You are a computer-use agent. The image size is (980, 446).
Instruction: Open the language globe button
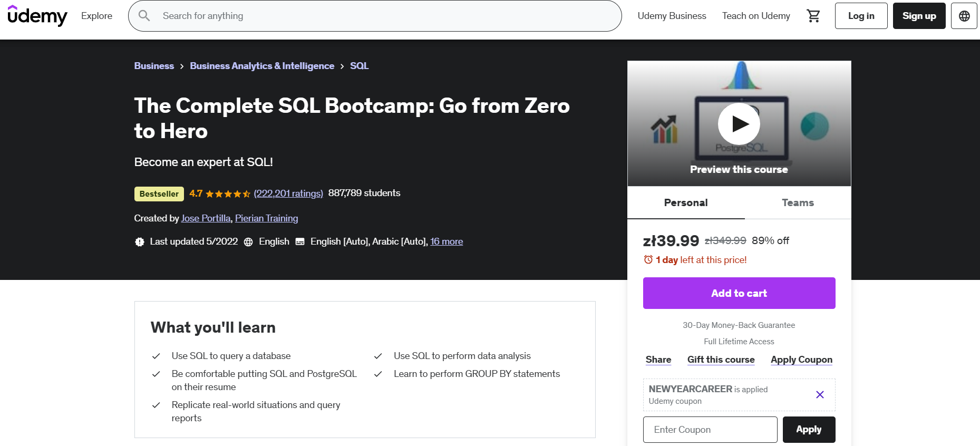pyautogui.click(x=964, y=16)
